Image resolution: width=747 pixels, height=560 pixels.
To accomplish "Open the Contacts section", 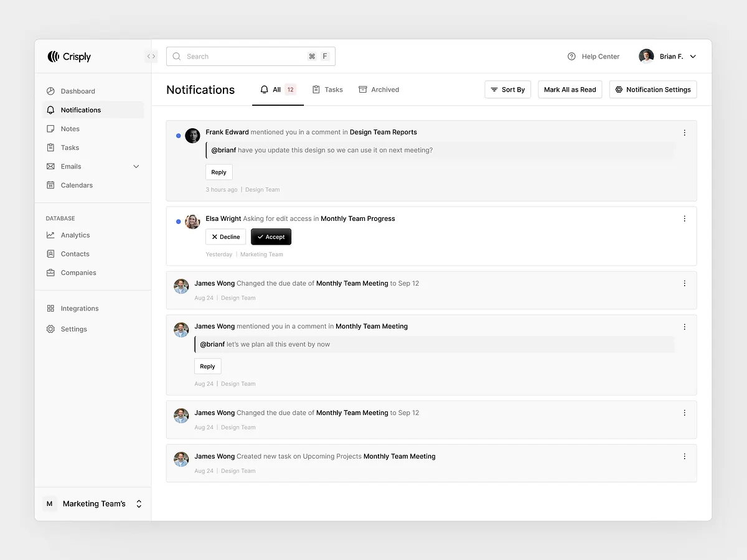I will tap(75, 254).
